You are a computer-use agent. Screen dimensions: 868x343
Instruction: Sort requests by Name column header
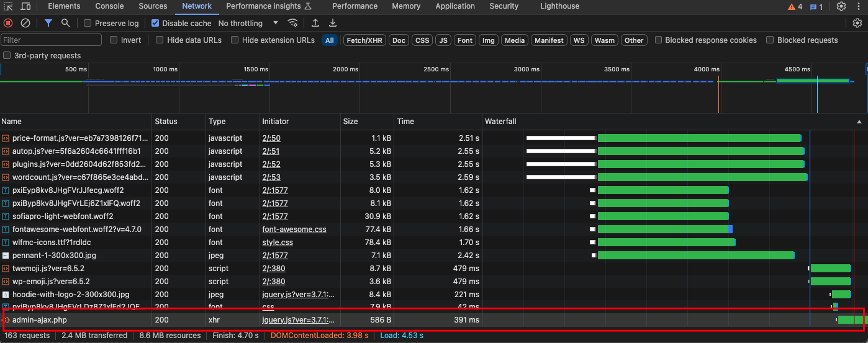76,122
